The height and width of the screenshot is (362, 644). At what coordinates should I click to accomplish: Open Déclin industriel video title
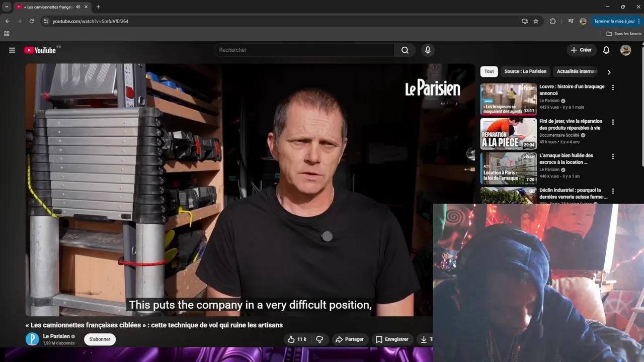click(574, 194)
